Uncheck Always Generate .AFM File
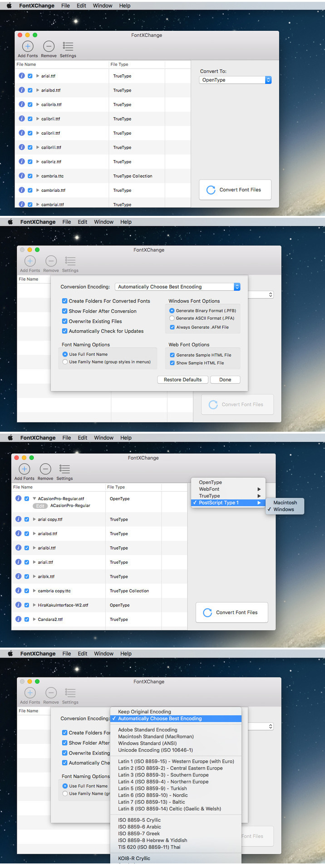Screen dimensions: 325x868 pos(172,327)
